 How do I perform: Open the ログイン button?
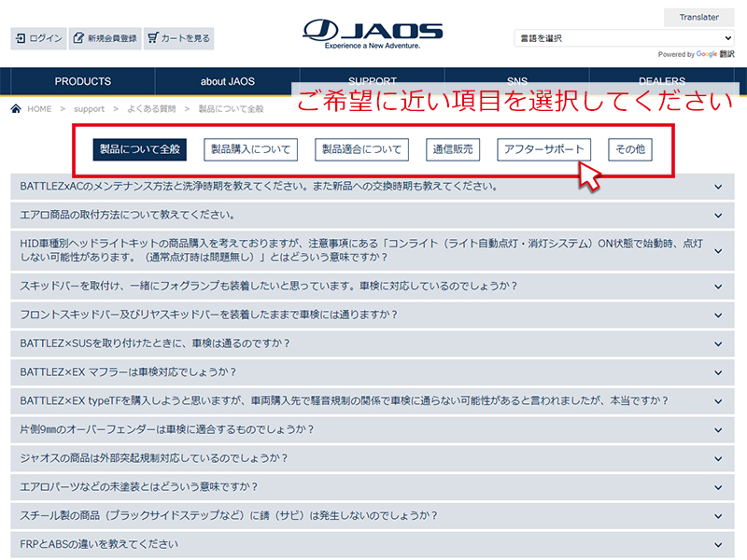coord(38,38)
